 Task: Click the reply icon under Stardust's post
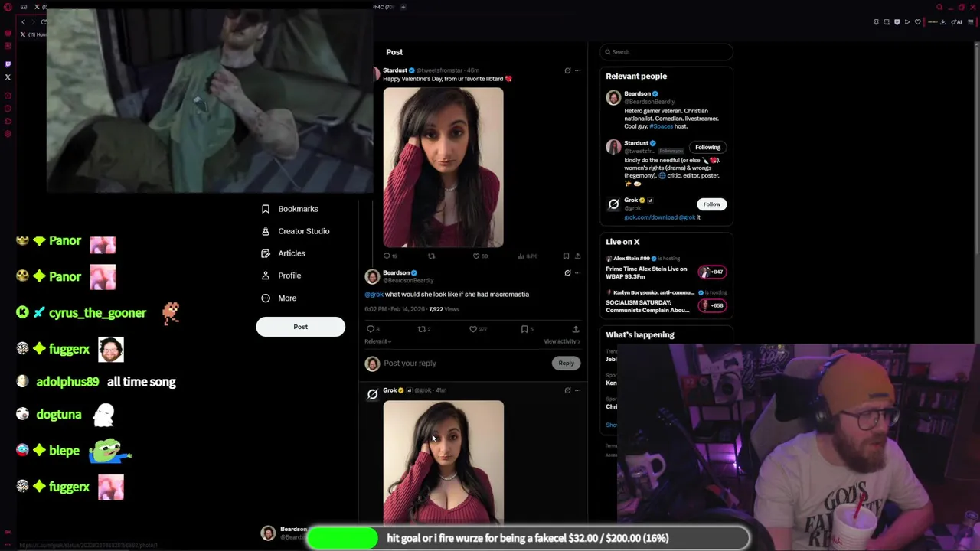coord(387,256)
